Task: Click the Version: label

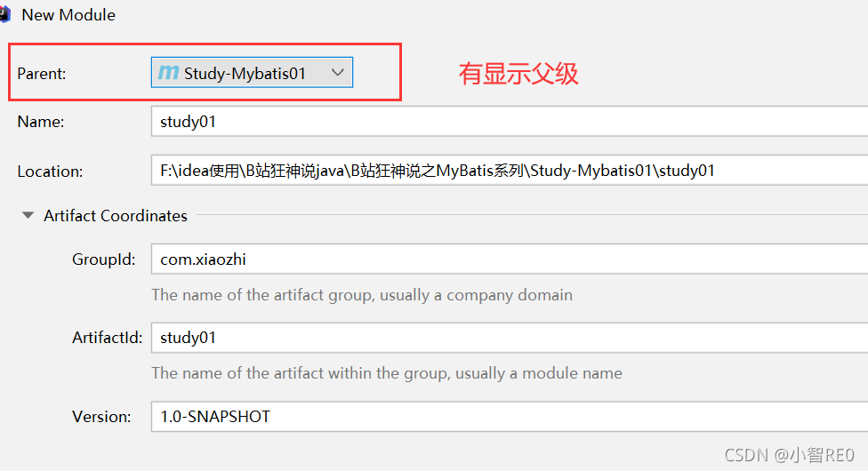Action: (101, 417)
